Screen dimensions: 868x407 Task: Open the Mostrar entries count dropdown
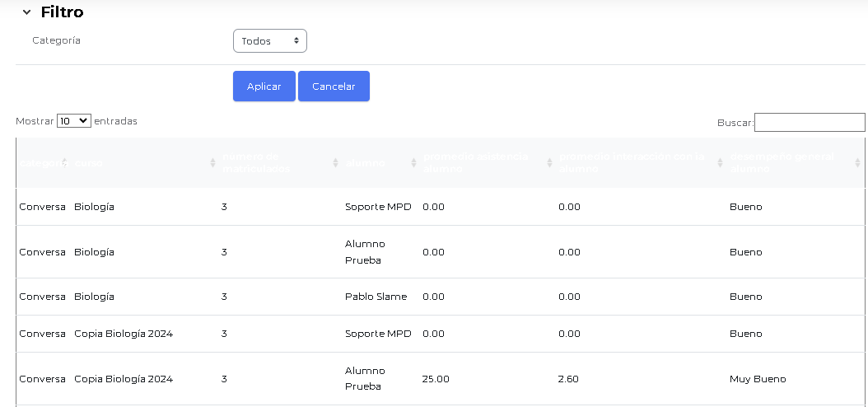(x=73, y=121)
